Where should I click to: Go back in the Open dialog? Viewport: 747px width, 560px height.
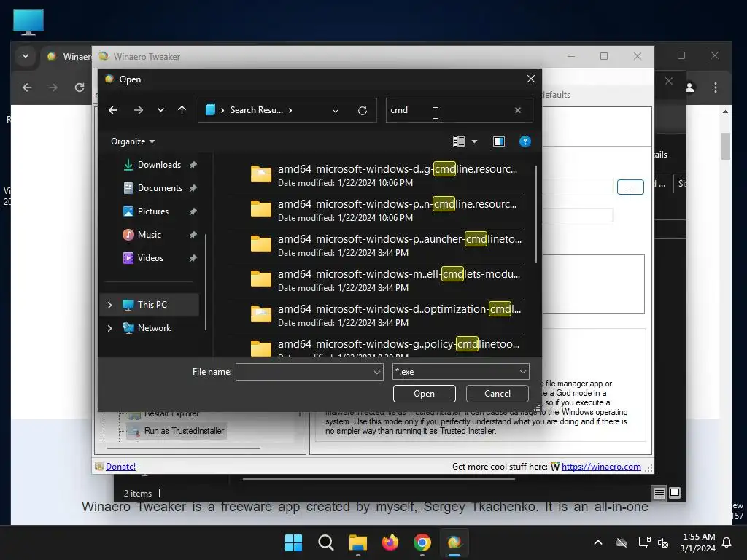[113, 111]
